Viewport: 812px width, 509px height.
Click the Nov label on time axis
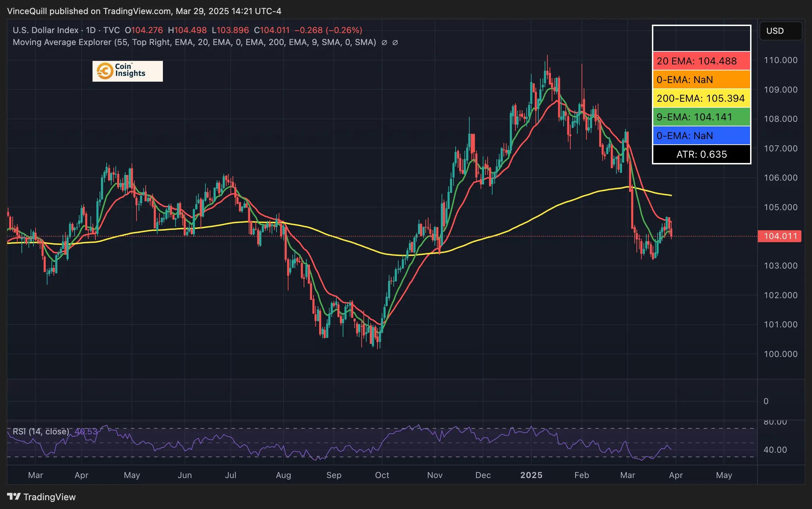(435, 475)
